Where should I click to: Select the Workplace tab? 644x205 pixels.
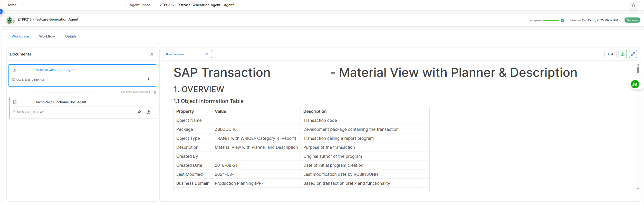[x=20, y=36]
